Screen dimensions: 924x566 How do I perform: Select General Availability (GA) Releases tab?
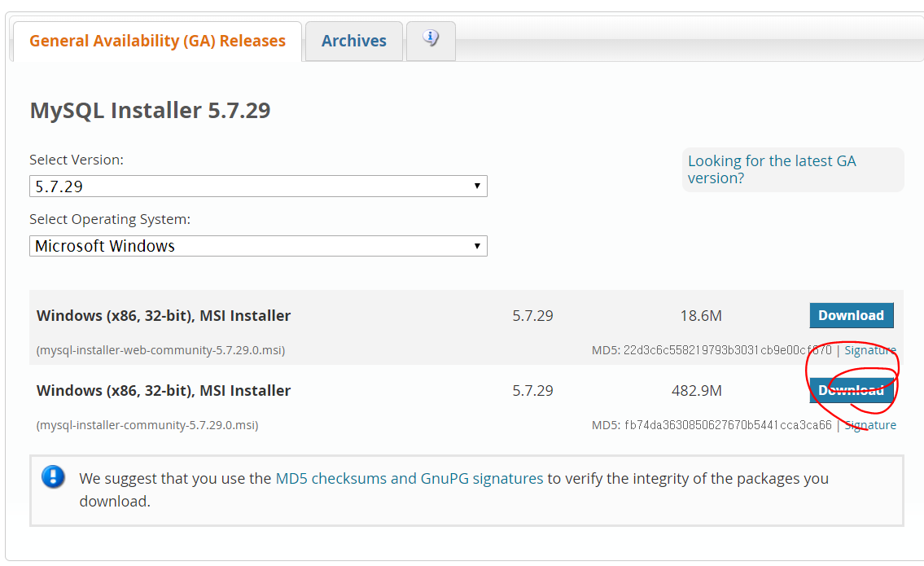point(157,41)
